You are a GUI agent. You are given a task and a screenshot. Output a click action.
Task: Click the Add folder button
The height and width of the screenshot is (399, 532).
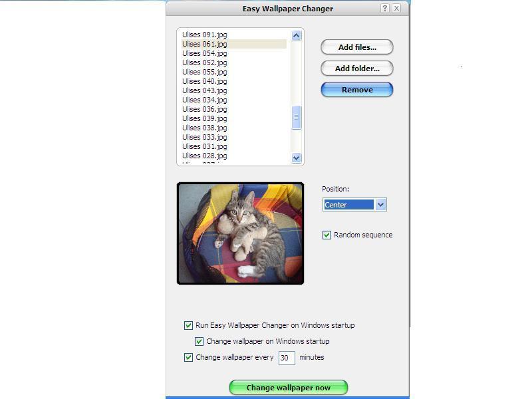point(357,68)
